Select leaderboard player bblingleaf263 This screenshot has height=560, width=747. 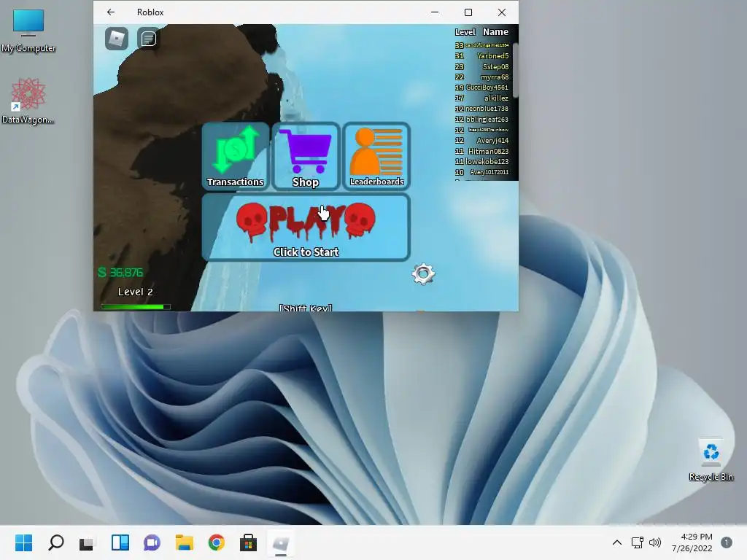coord(487,120)
